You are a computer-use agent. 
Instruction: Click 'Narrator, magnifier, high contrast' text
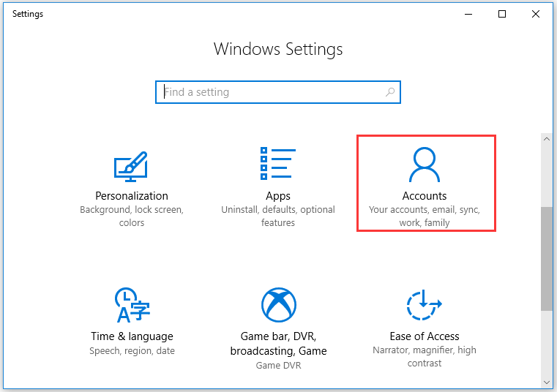(424, 356)
